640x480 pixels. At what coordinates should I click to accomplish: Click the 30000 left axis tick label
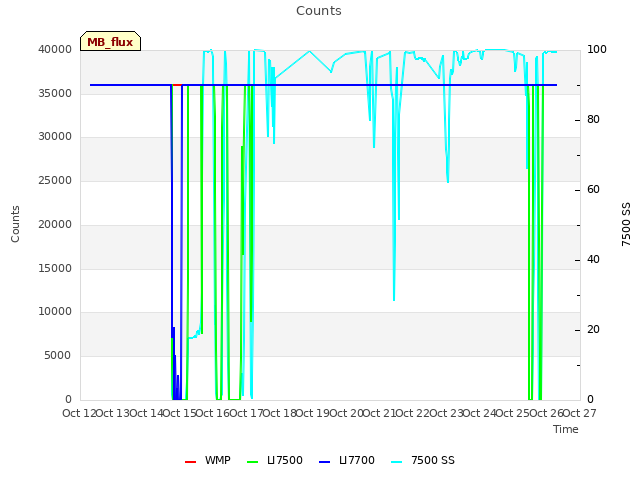(x=55, y=137)
